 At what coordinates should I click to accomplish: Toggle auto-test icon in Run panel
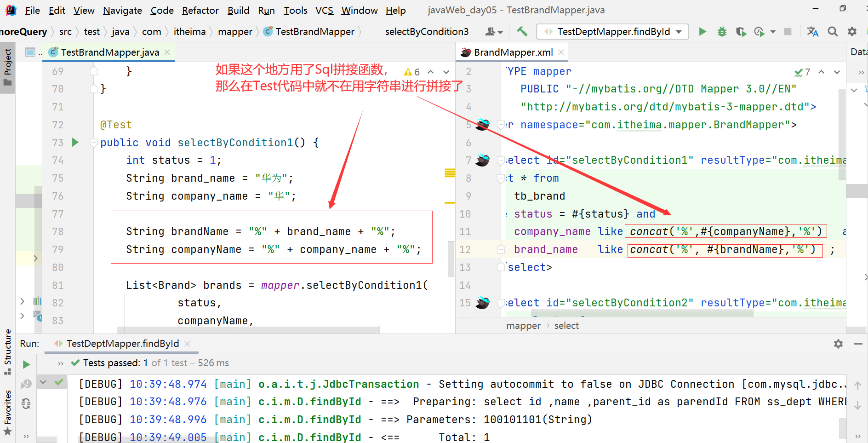(x=26, y=403)
